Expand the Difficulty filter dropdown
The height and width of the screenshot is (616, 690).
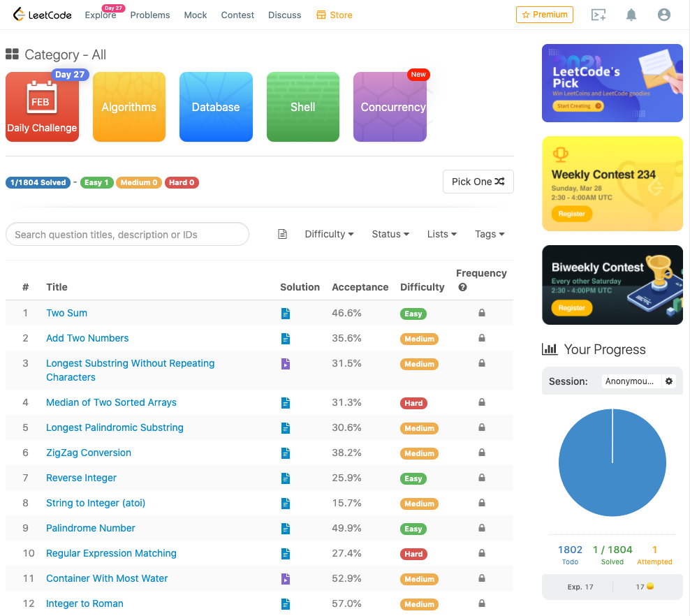(329, 234)
